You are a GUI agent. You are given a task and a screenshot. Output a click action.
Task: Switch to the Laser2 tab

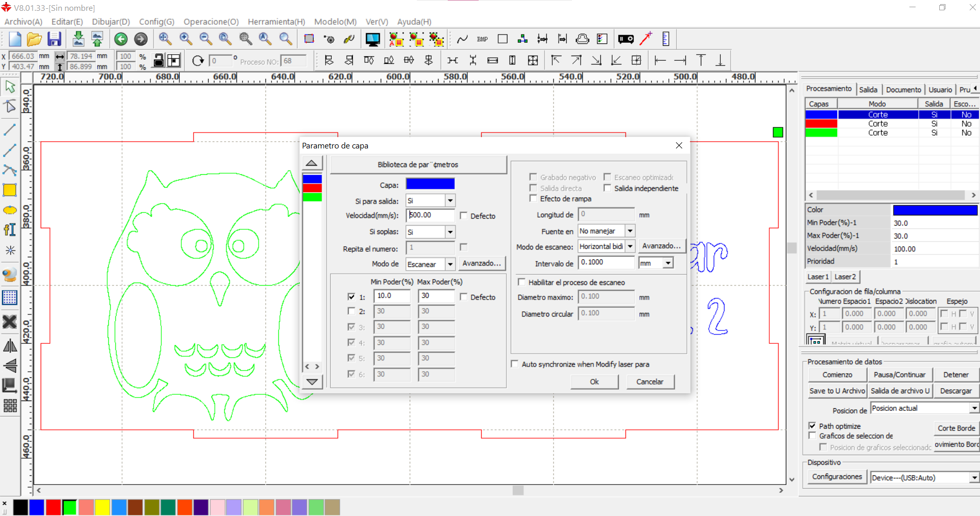845,277
